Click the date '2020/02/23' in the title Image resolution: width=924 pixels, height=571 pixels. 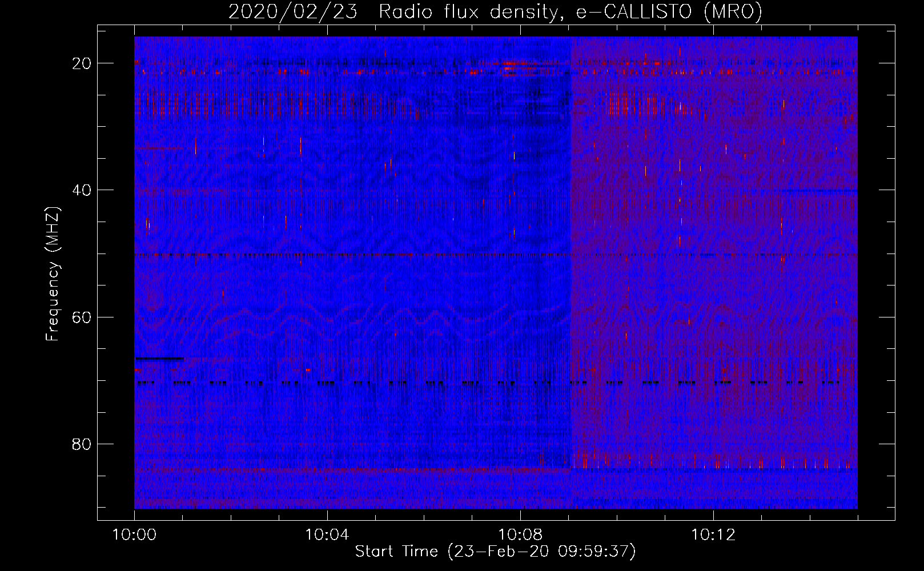pyautogui.click(x=293, y=11)
